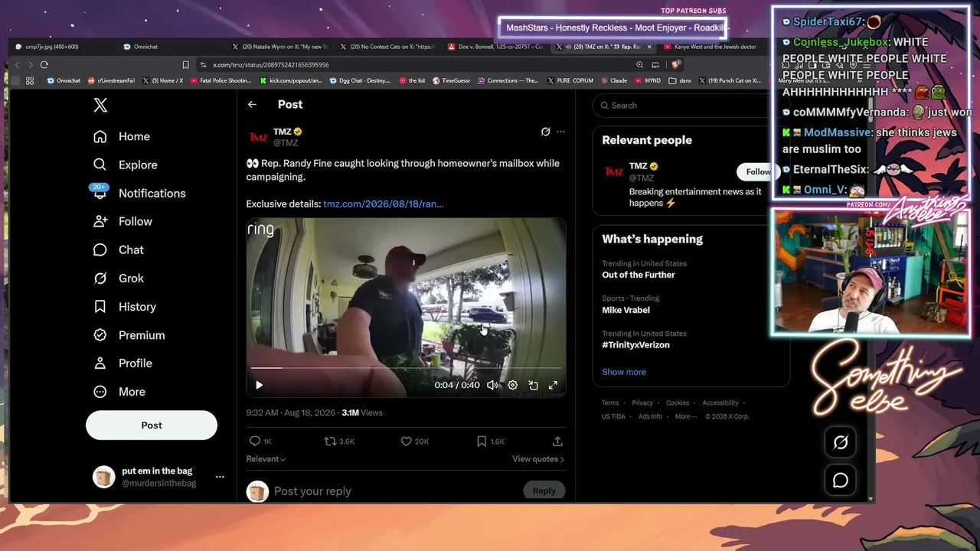The image size is (980, 551).
Task: Share the TMZ post
Action: 557,441
